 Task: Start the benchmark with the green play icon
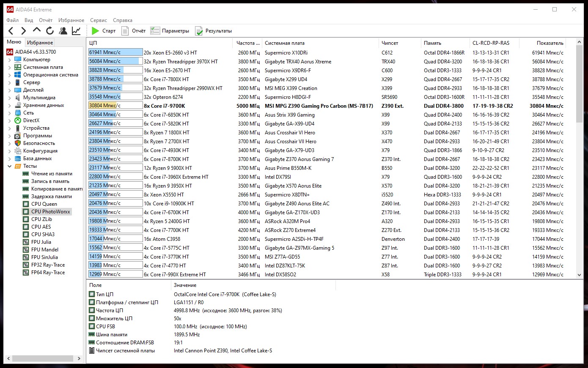(x=95, y=31)
